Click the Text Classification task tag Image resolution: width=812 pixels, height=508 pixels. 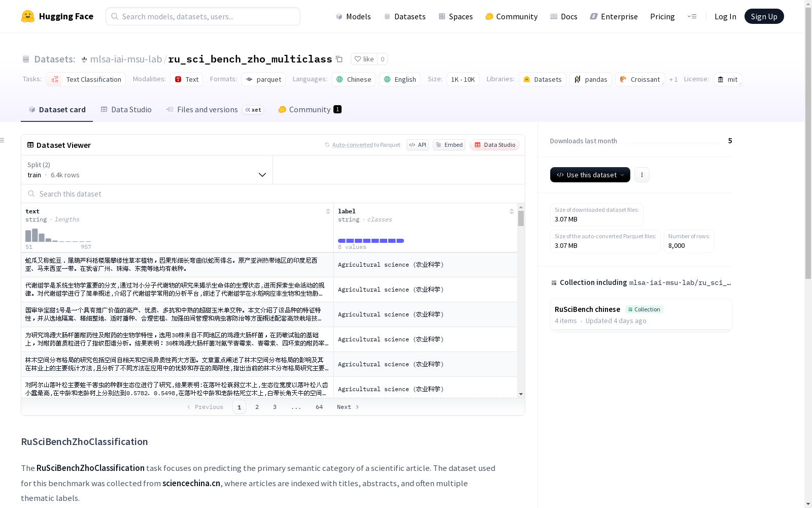(86, 79)
